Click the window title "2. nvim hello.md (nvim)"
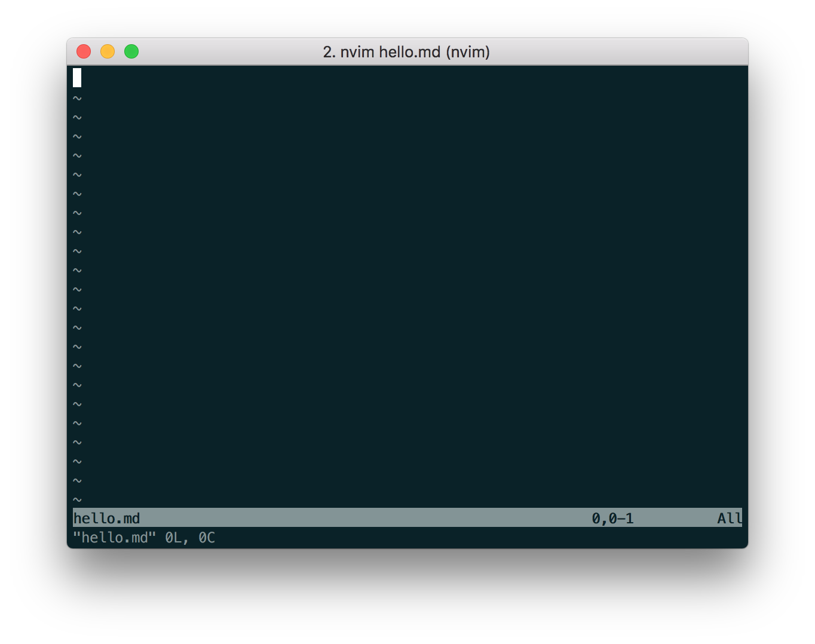 tap(406, 52)
